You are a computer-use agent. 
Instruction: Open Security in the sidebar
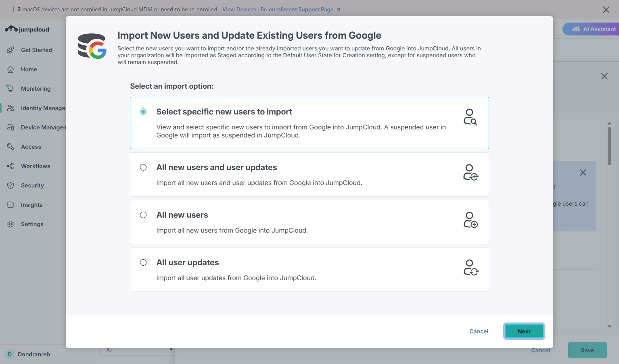(32, 185)
